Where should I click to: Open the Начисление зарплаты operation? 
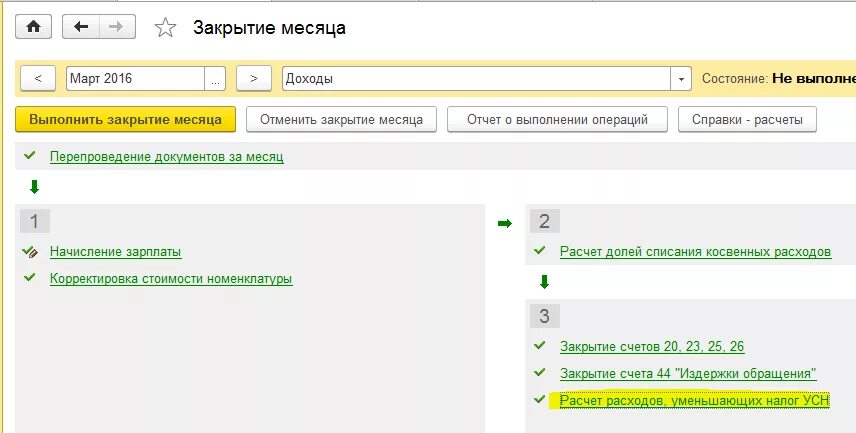click(x=116, y=252)
